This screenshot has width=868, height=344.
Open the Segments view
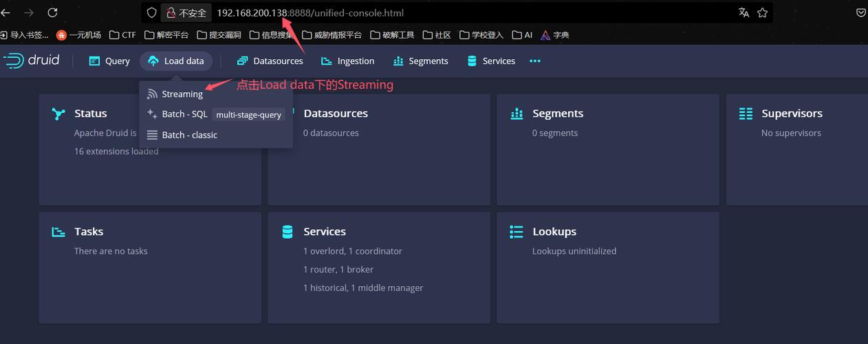point(420,61)
